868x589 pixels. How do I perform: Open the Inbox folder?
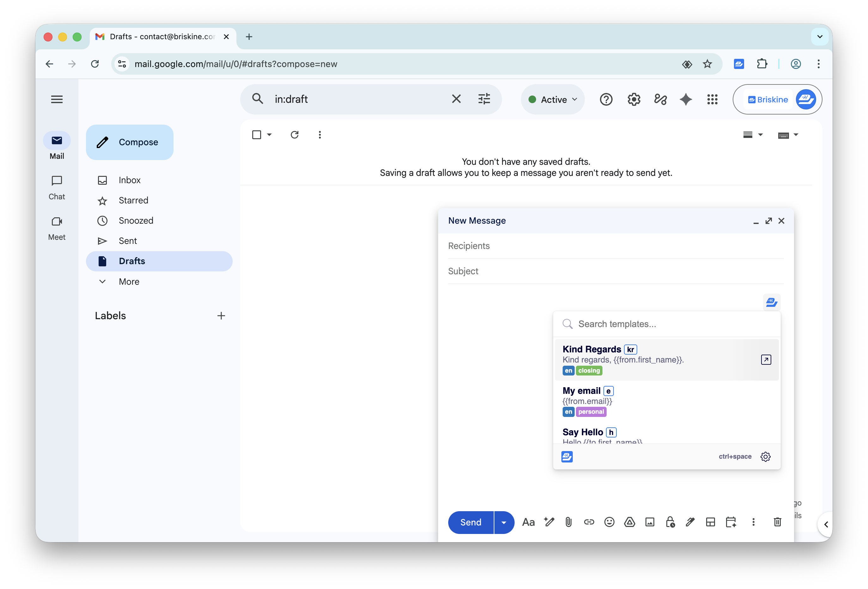[130, 180]
